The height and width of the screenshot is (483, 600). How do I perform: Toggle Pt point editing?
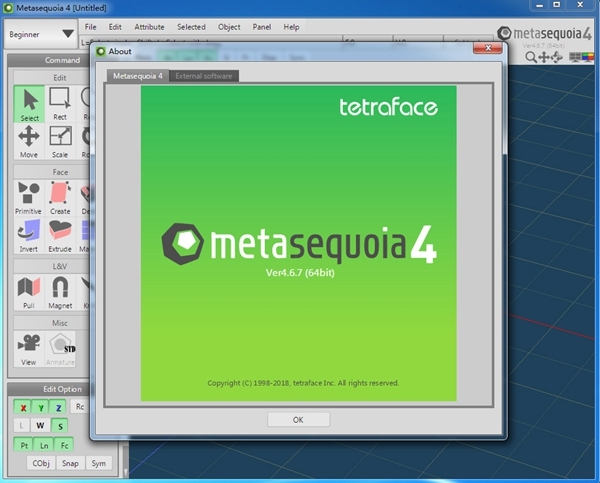[24, 445]
